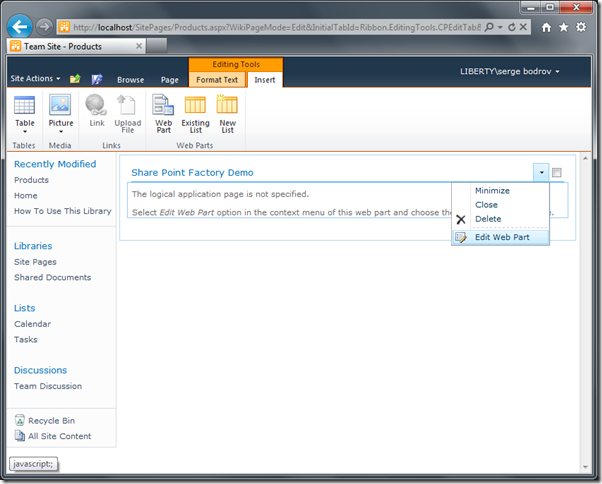Viewport: 602px width, 484px height.
Task: Open Shared Documents library
Action: (x=53, y=278)
